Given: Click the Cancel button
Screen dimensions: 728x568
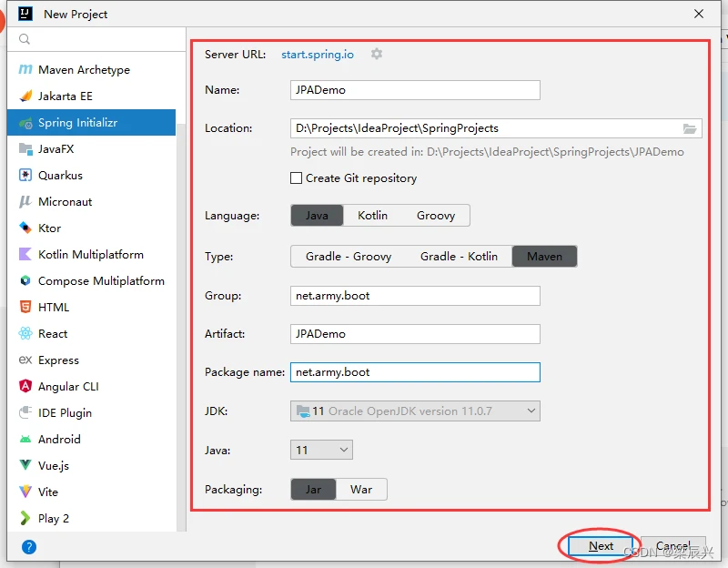Looking at the screenshot, I should pos(673,546).
